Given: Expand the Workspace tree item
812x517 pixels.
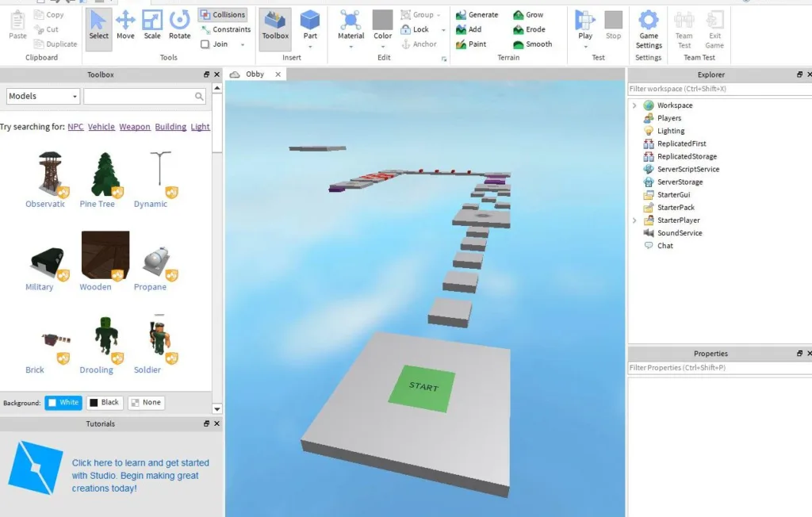Looking at the screenshot, I should [x=634, y=105].
